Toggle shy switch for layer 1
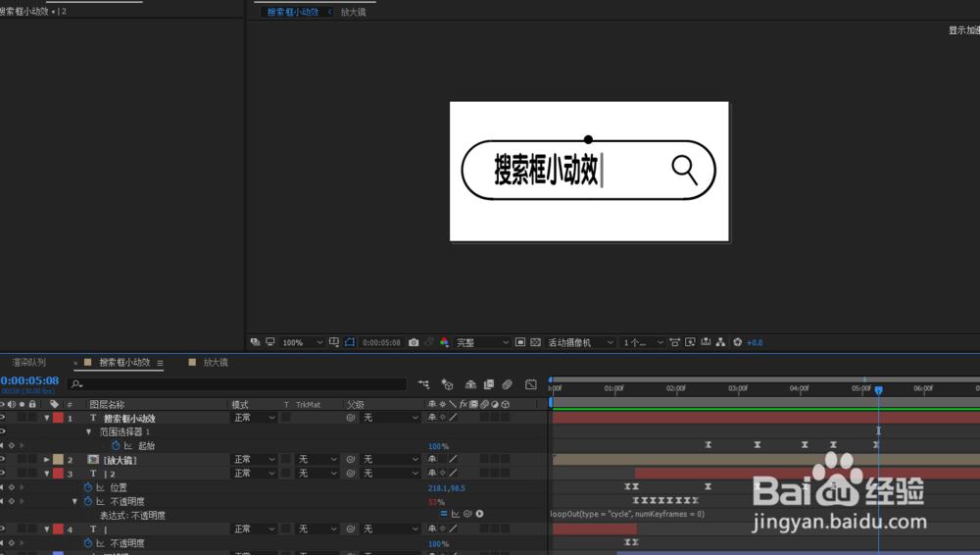 [432, 418]
